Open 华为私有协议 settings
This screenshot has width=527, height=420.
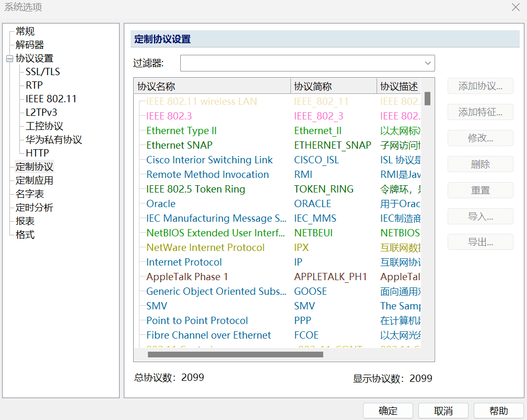click(x=54, y=140)
